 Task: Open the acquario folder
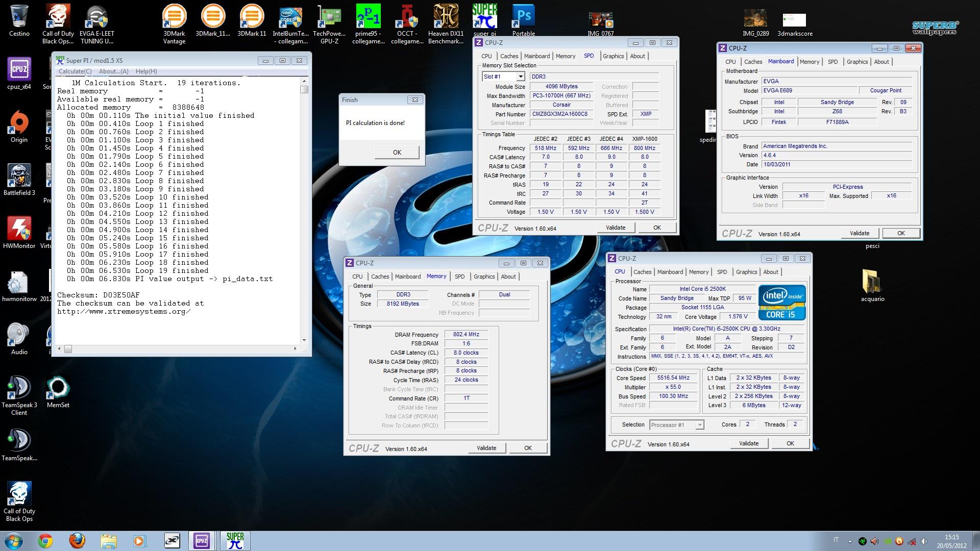(x=872, y=286)
